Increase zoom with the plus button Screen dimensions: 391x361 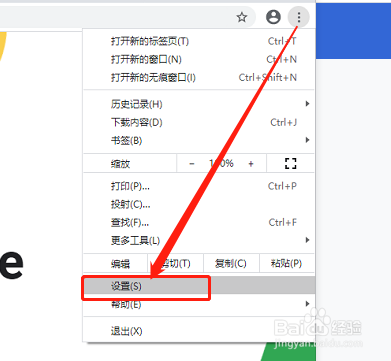click(x=251, y=164)
